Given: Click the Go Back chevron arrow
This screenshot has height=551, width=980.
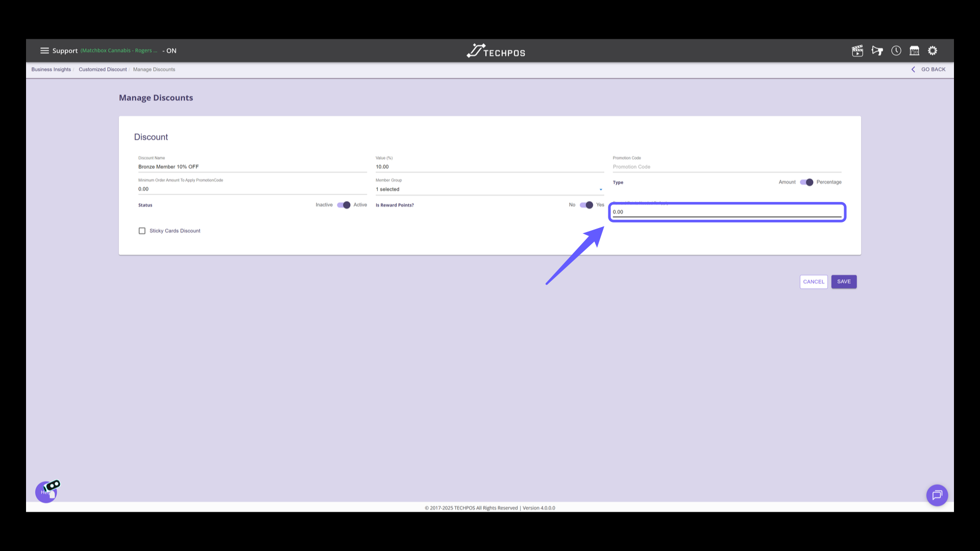Looking at the screenshot, I should pyautogui.click(x=913, y=69).
